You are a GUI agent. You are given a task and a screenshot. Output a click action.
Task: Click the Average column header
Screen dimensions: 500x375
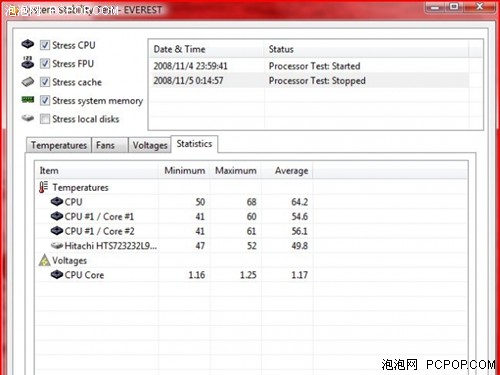click(287, 171)
